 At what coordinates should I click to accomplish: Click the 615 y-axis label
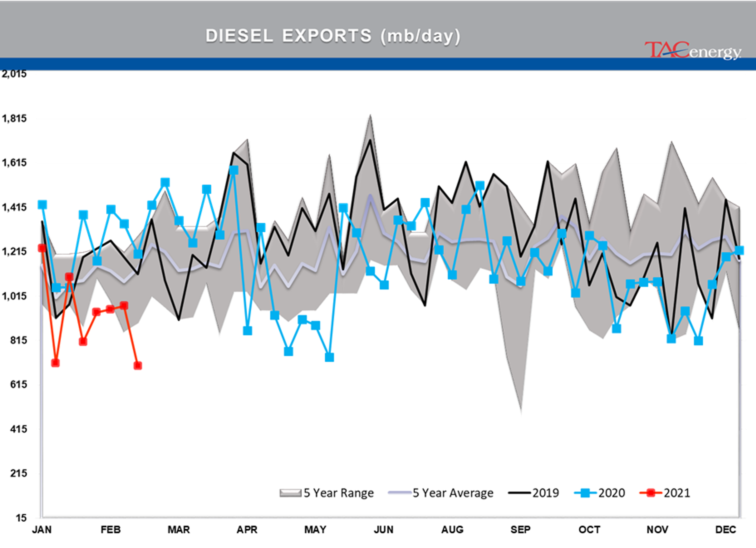18,385
